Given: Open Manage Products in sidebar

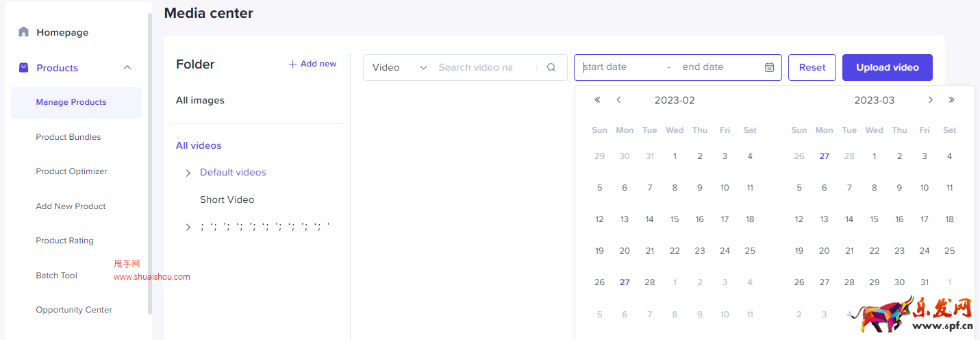Looking at the screenshot, I should (71, 102).
